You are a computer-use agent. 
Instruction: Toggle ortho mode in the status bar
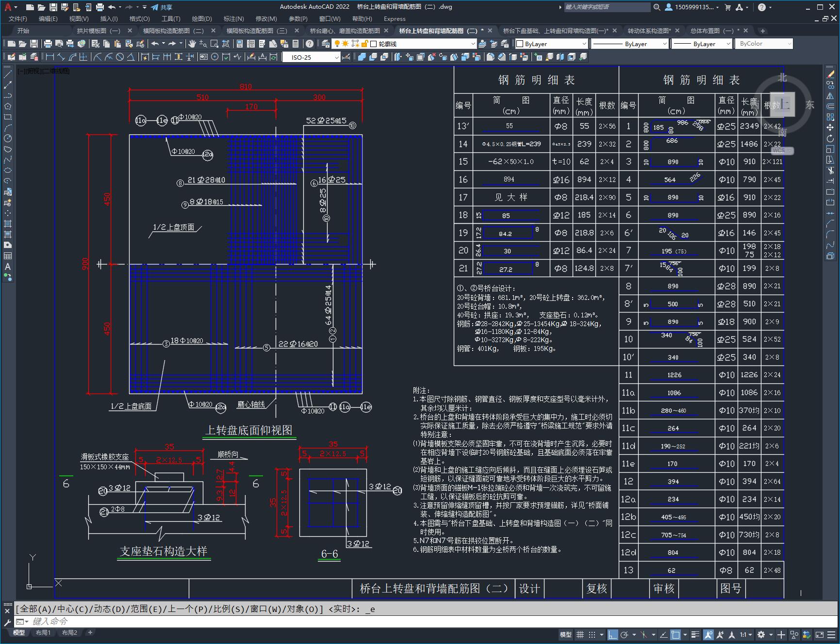[613, 634]
